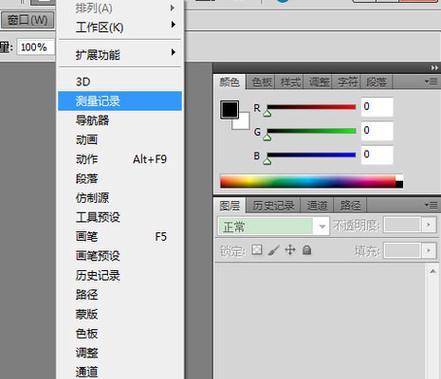Viewport: 441px width, 379px height.
Task: Select 动画 menu item
Action: click(120, 140)
